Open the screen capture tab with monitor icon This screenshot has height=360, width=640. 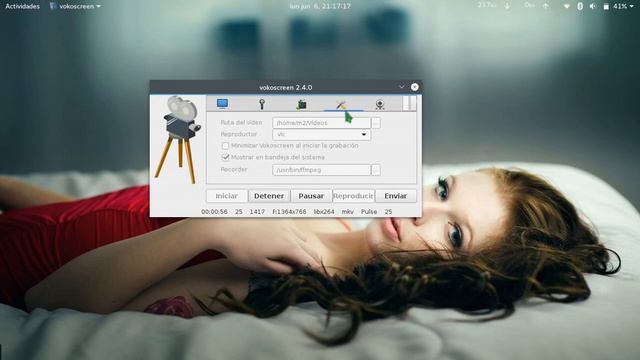tap(222, 104)
